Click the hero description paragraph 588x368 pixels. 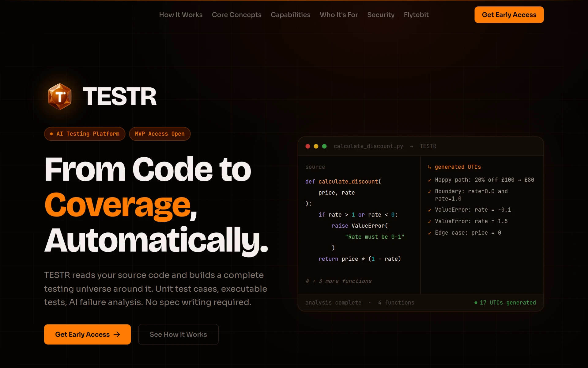[156, 289]
